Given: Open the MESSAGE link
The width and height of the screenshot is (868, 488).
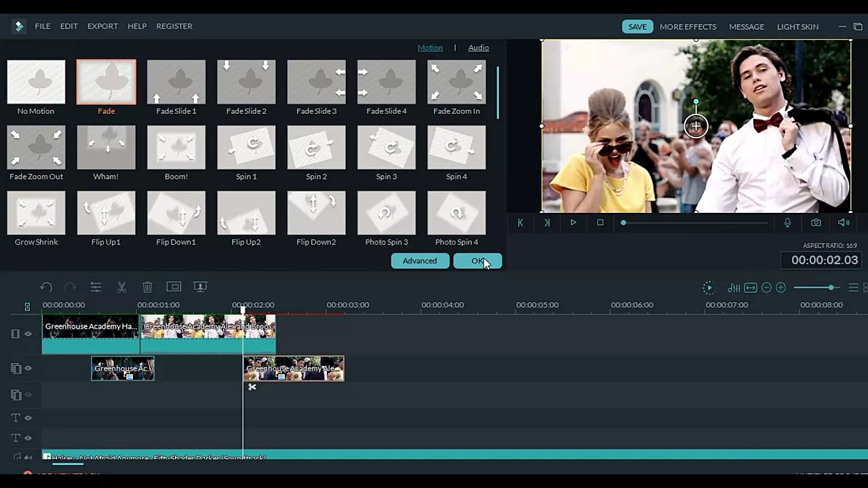Looking at the screenshot, I should pos(747,26).
